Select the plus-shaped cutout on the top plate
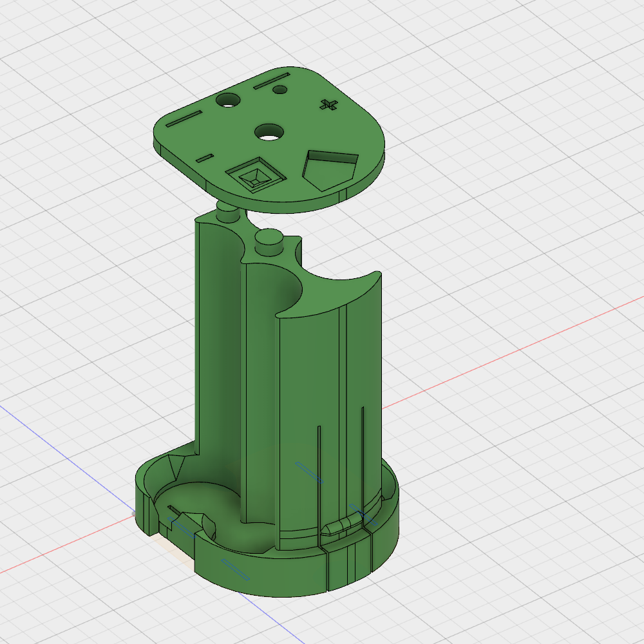Image resolution: width=644 pixels, height=644 pixels. 329,104
